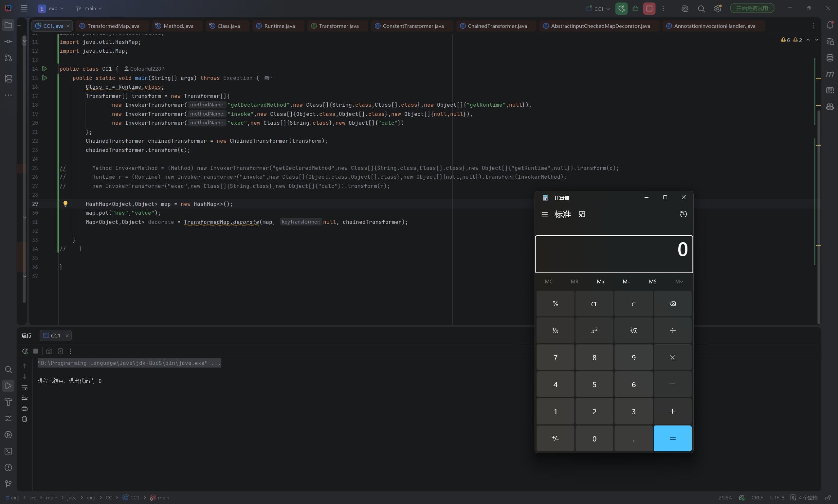
Task: Expand the main branch dropdown
Action: click(89, 9)
